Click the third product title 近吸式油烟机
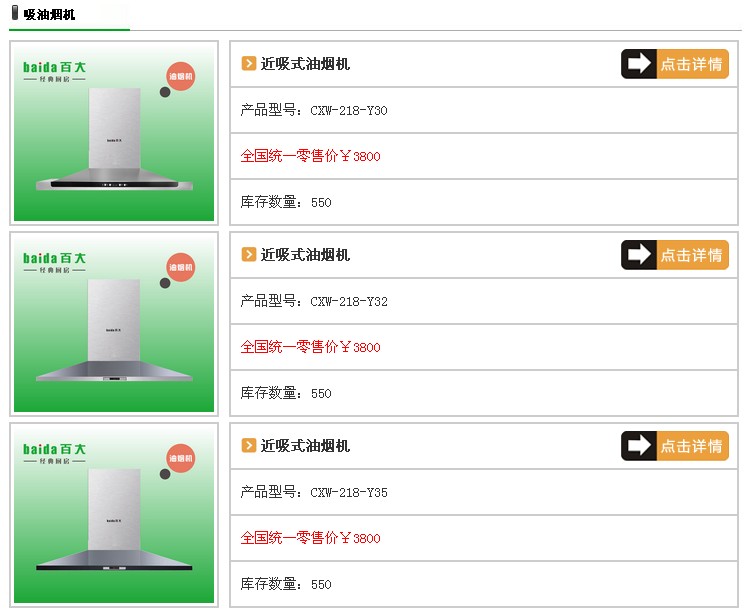 pyautogui.click(x=305, y=446)
